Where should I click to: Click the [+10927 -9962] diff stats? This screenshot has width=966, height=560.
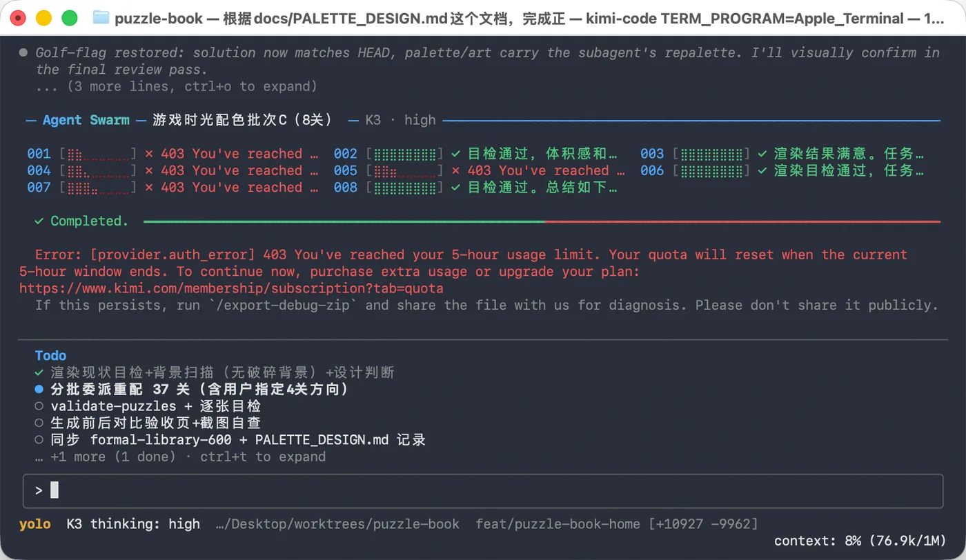pos(703,524)
